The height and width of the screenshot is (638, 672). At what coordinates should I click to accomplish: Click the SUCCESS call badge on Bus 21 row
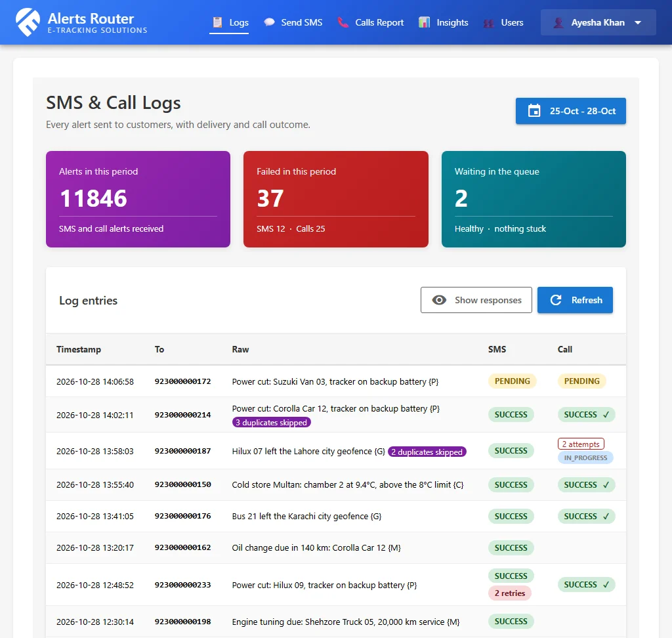pos(586,516)
